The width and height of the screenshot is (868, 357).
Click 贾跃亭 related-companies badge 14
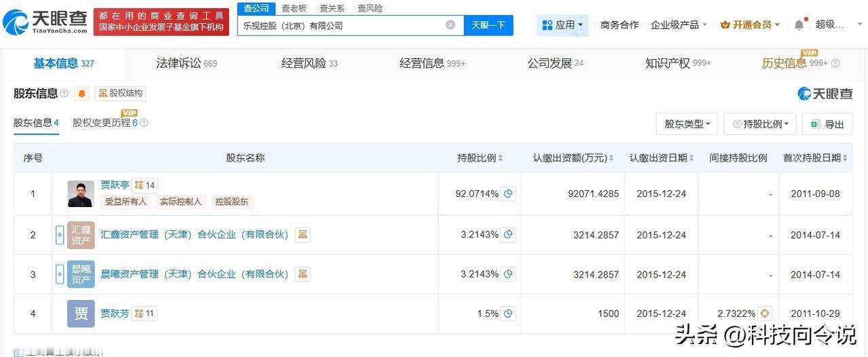[145, 185]
